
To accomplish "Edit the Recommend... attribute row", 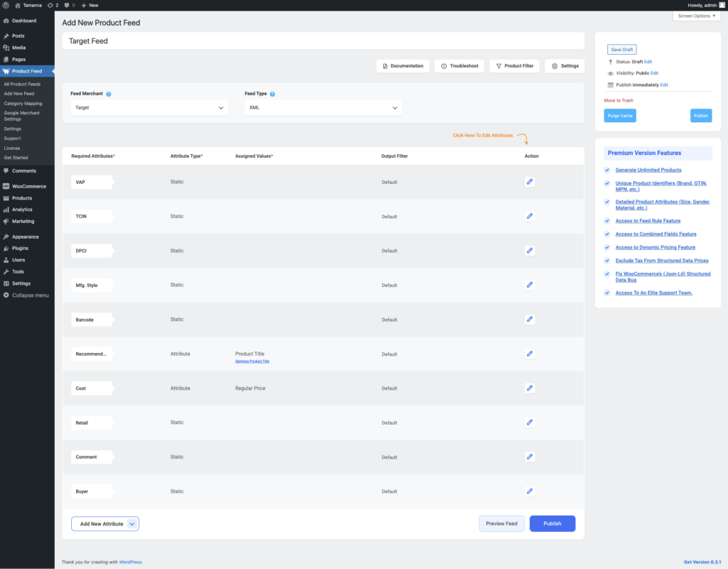I will pyautogui.click(x=529, y=353).
